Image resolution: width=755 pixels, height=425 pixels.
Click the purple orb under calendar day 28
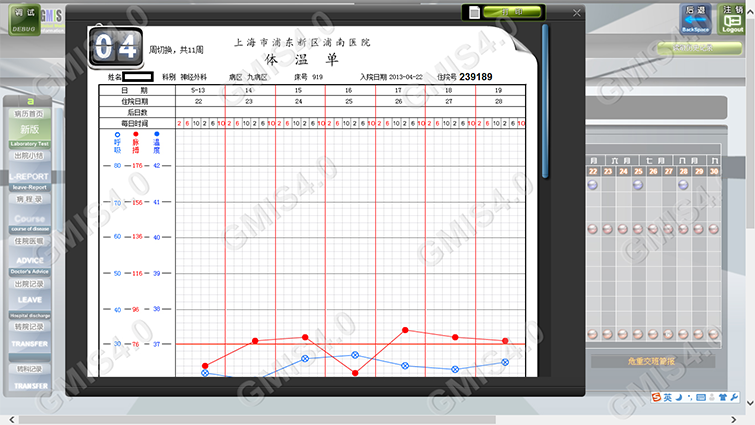(683, 185)
